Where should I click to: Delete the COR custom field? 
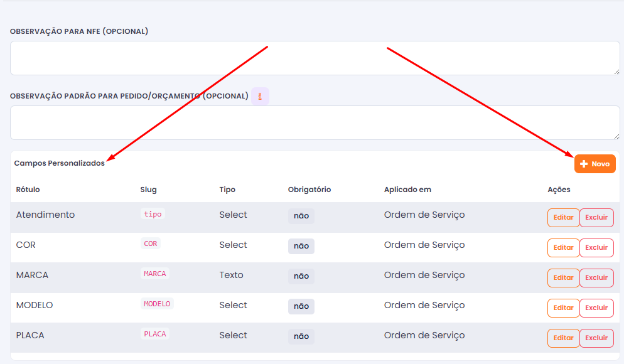pyautogui.click(x=596, y=247)
